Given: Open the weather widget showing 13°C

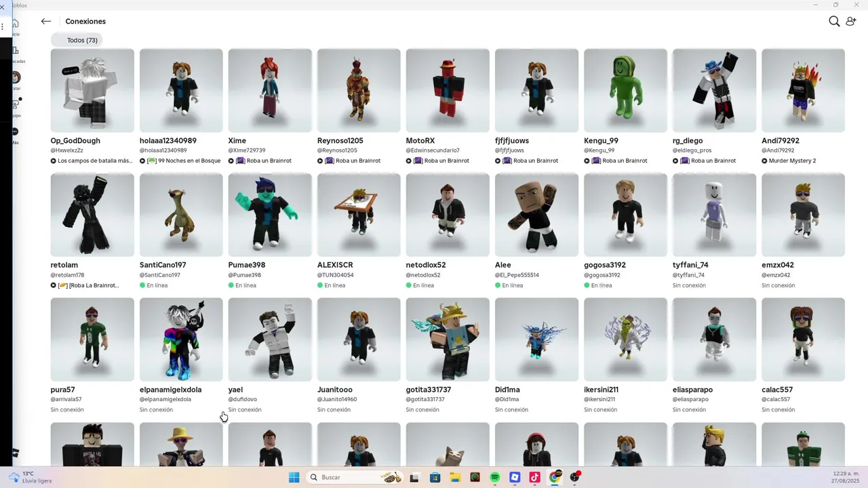Looking at the screenshot, I should [30, 477].
